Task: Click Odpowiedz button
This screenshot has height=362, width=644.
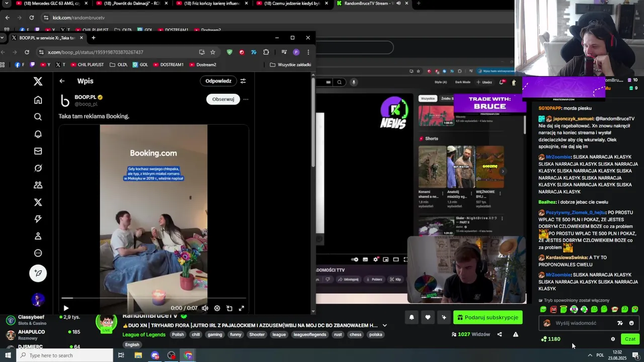Action: pos(218,81)
